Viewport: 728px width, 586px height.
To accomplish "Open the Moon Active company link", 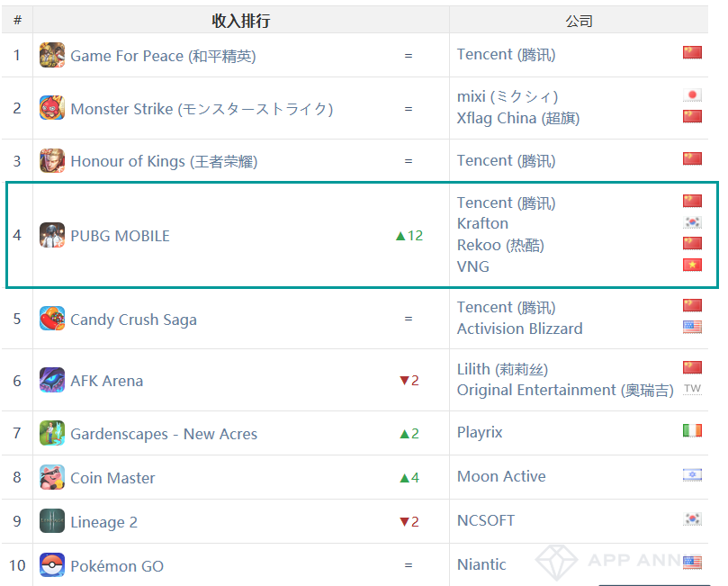I will (x=501, y=476).
